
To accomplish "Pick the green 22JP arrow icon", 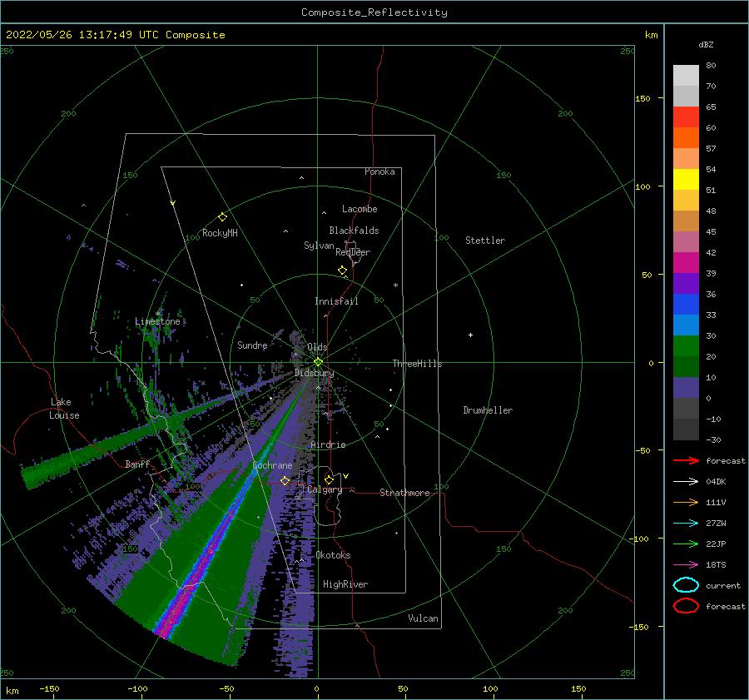I will [x=686, y=544].
